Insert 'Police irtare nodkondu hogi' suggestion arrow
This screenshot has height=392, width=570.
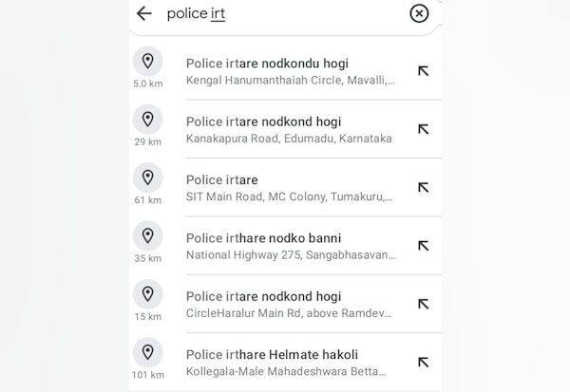pyautogui.click(x=423, y=71)
